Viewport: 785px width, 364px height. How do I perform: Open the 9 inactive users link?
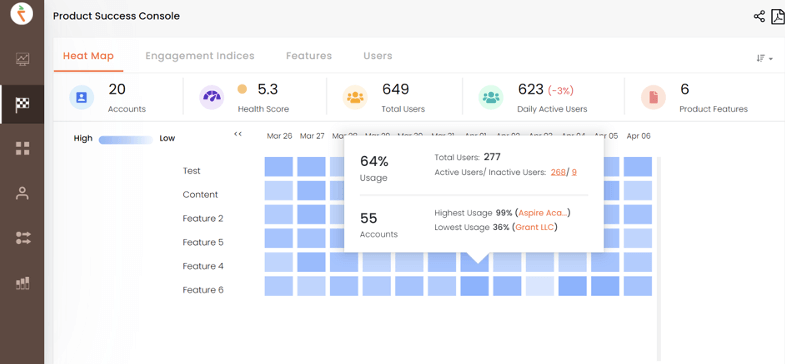(574, 172)
